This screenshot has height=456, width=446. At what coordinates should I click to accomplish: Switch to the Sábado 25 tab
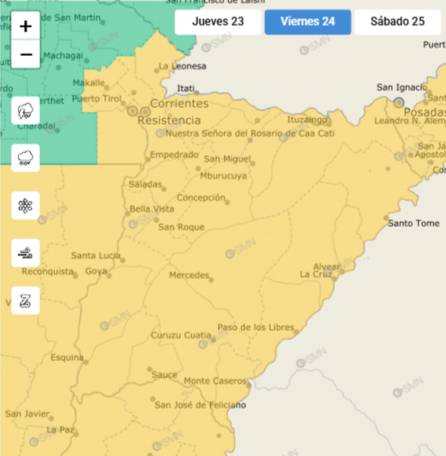(398, 22)
